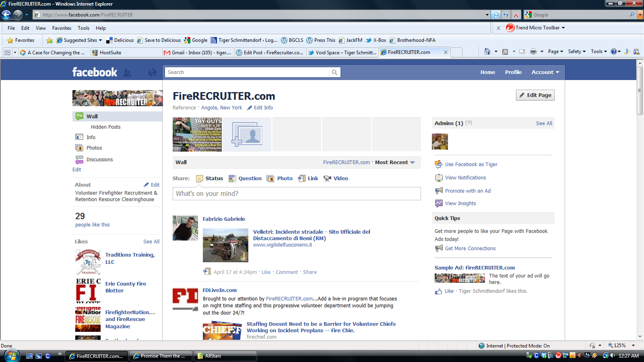
Task: Click the Trend Micro Toolbar icon
Action: click(510, 28)
